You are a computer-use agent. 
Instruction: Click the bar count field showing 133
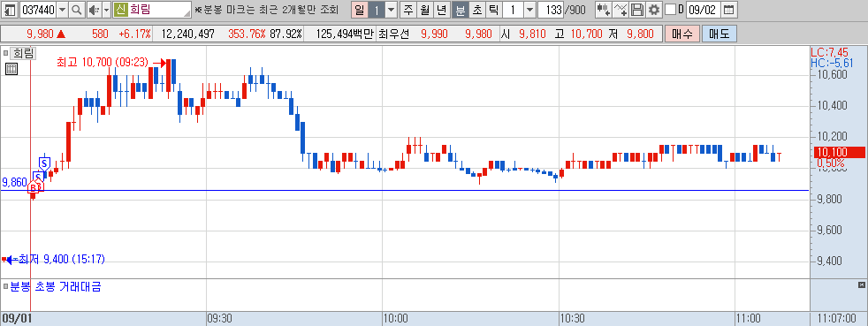[551, 10]
